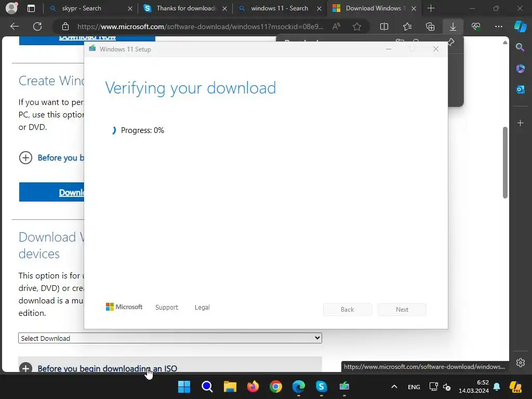Viewport: 532px width, 399px height.
Task: Click the browser address bar URL
Action: coord(200,26)
